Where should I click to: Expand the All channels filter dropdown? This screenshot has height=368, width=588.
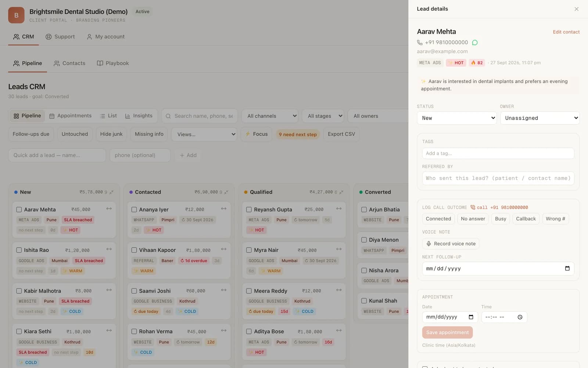tap(270, 116)
